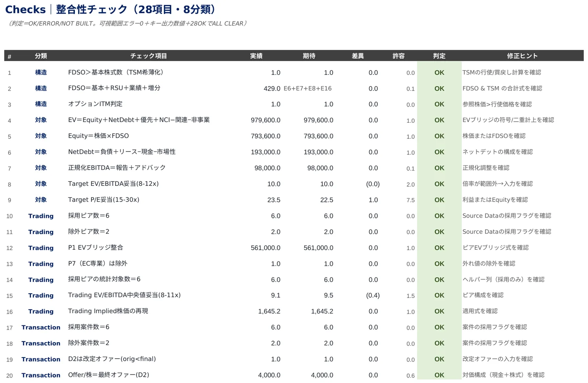588x383 pixels.
Task: Select the 9.1 actual value cell
Action: pyautogui.click(x=276, y=296)
